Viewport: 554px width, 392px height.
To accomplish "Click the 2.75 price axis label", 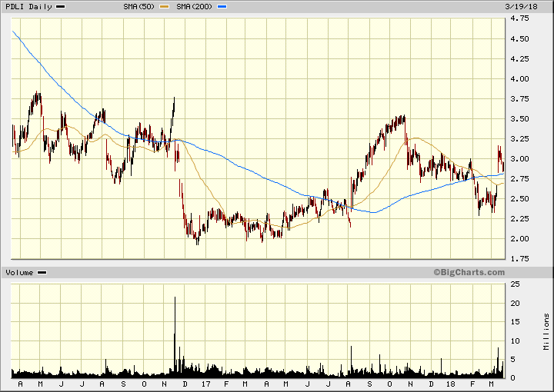I will (519, 179).
